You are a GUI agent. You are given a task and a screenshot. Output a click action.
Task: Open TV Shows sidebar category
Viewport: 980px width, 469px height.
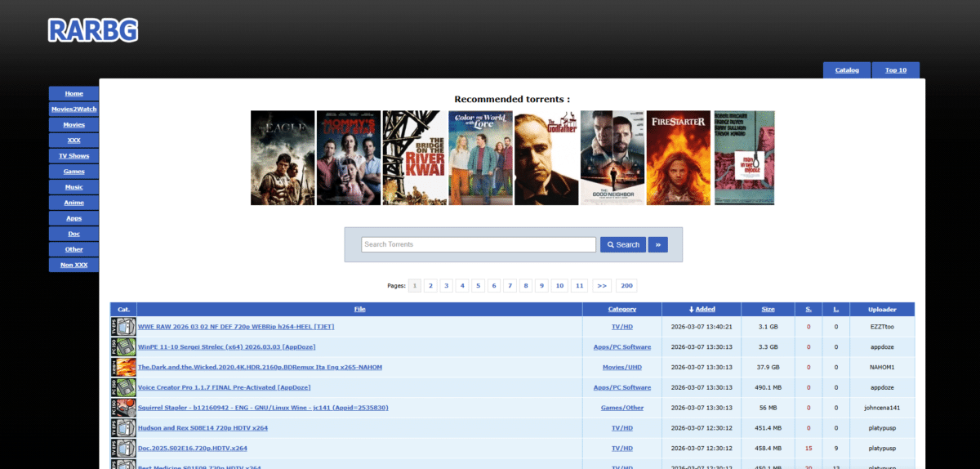point(73,156)
